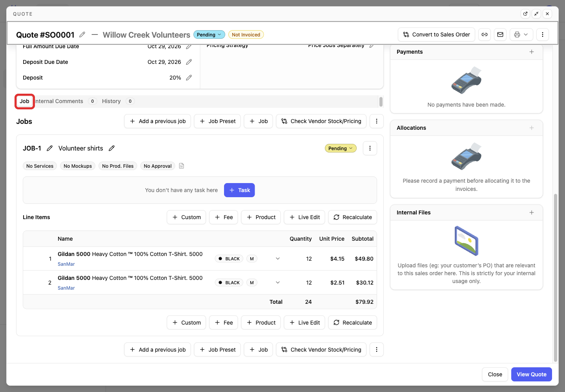Open print options dropdown
The image size is (565, 392).
pos(521,34)
